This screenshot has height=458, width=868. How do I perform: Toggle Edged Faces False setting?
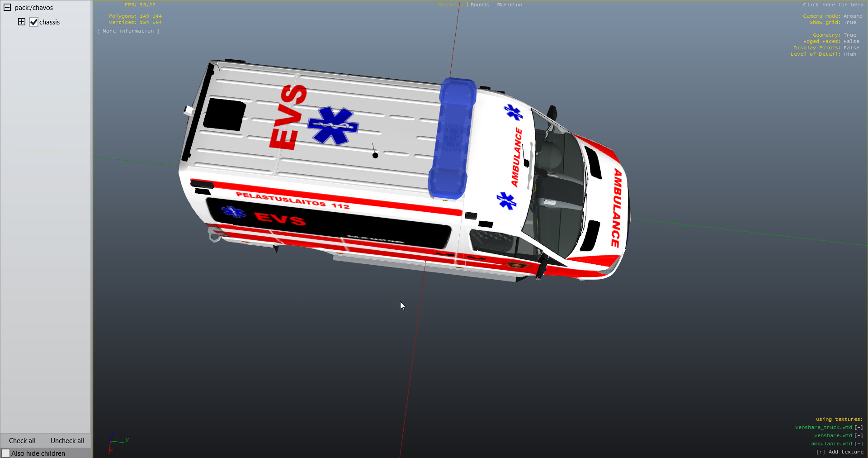[851, 41]
